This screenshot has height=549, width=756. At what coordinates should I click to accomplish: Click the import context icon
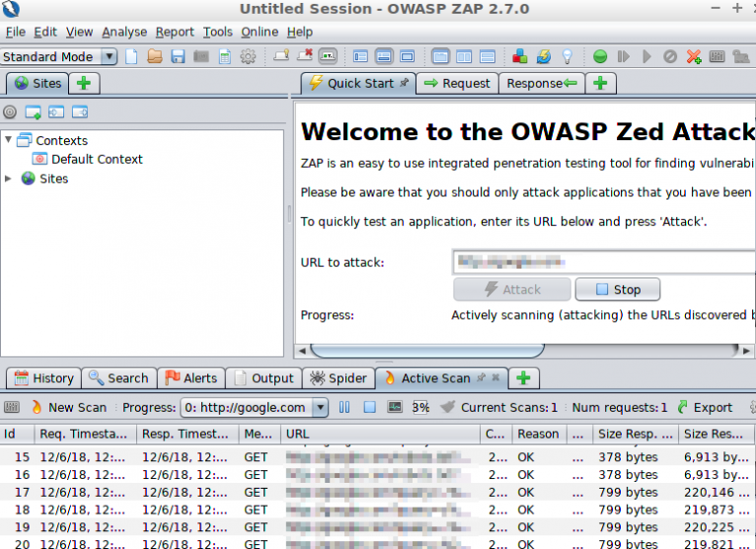pyautogui.click(x=56, y=113)
